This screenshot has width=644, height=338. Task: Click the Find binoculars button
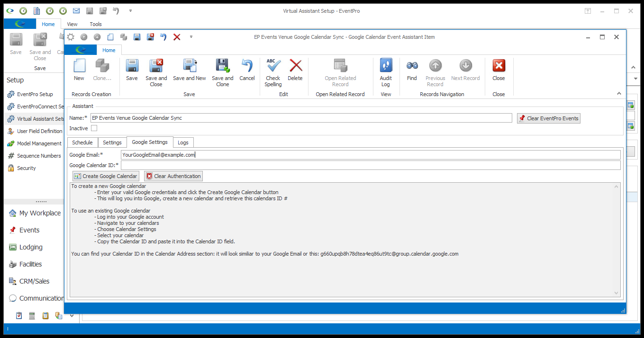point(412,70)
